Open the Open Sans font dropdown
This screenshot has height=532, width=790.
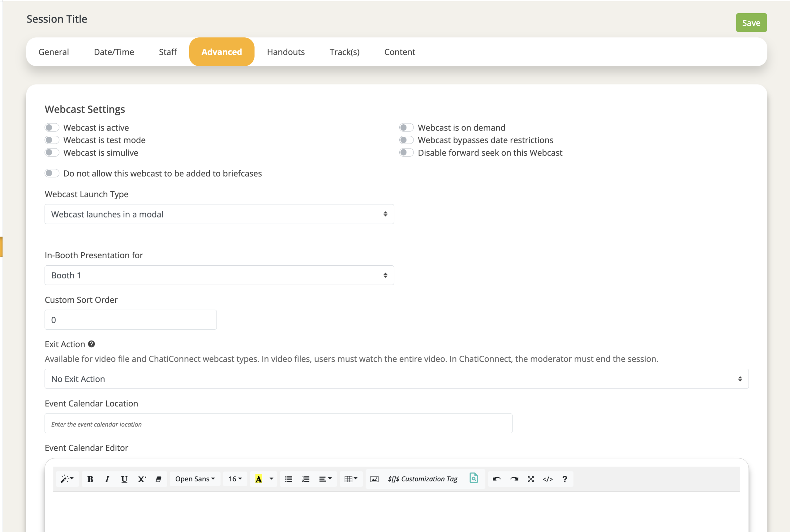point(195,479)
